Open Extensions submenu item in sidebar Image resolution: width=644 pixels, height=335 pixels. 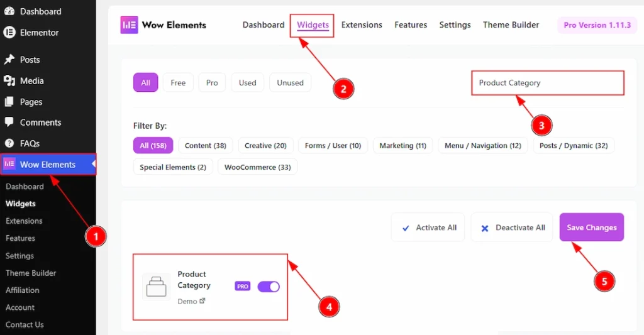tap(24, 221)
